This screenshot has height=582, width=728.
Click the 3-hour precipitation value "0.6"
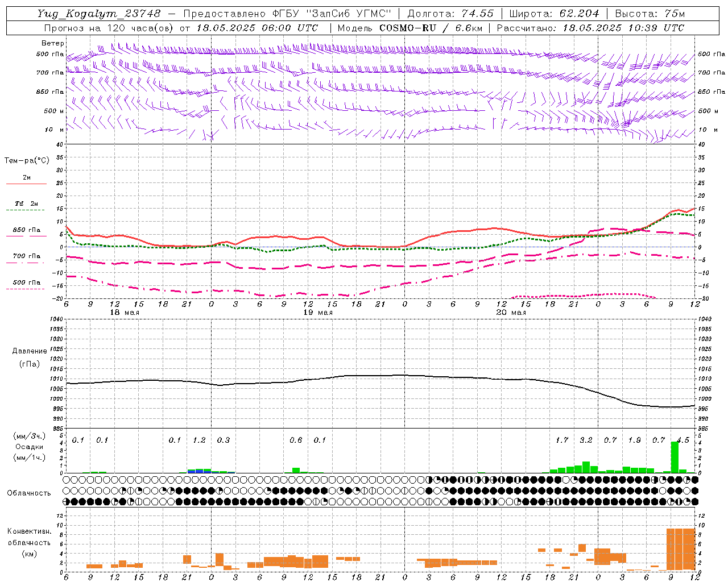[x=296, y=440]
